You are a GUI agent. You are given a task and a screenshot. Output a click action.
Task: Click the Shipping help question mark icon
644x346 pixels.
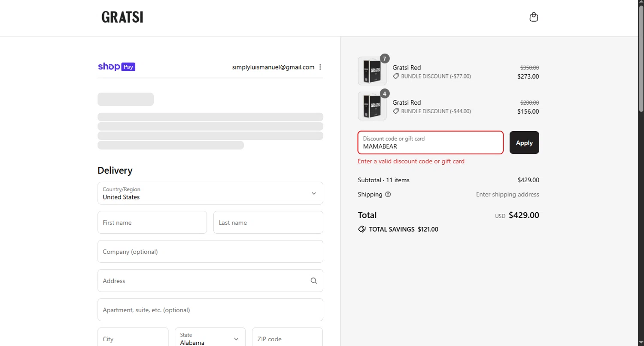tap(388, 194)
